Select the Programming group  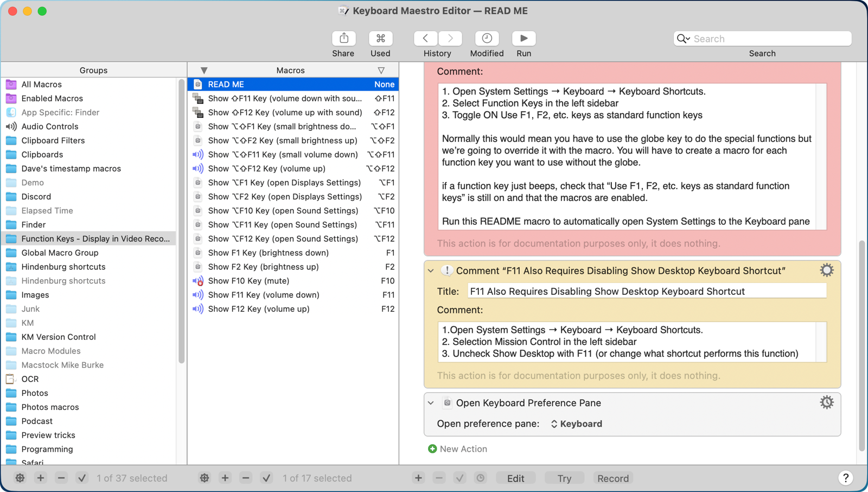coord(90,449)
